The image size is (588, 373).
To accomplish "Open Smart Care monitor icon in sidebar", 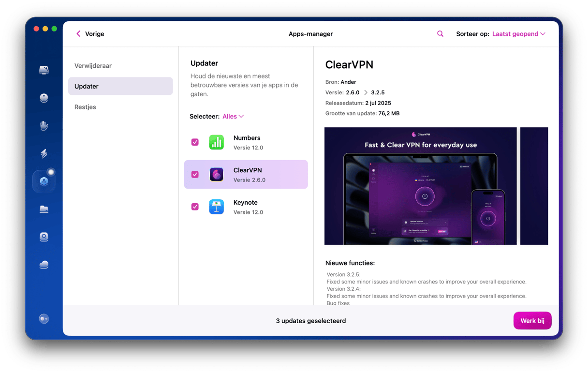I will (x=44, y=71).
